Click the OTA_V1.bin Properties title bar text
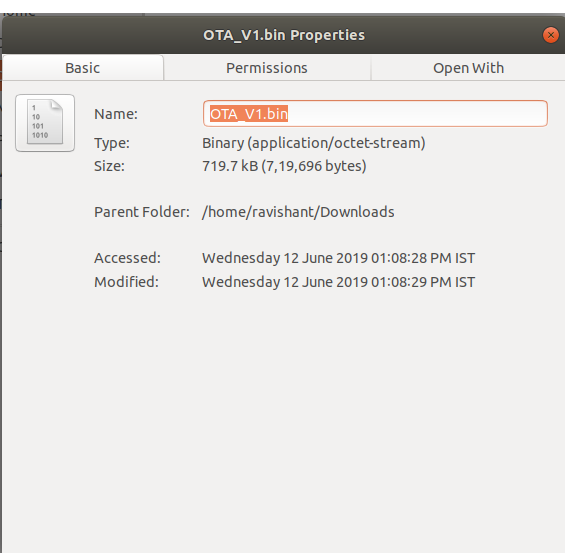The height and width of the screenshot is (553, 565). [284, 35]
